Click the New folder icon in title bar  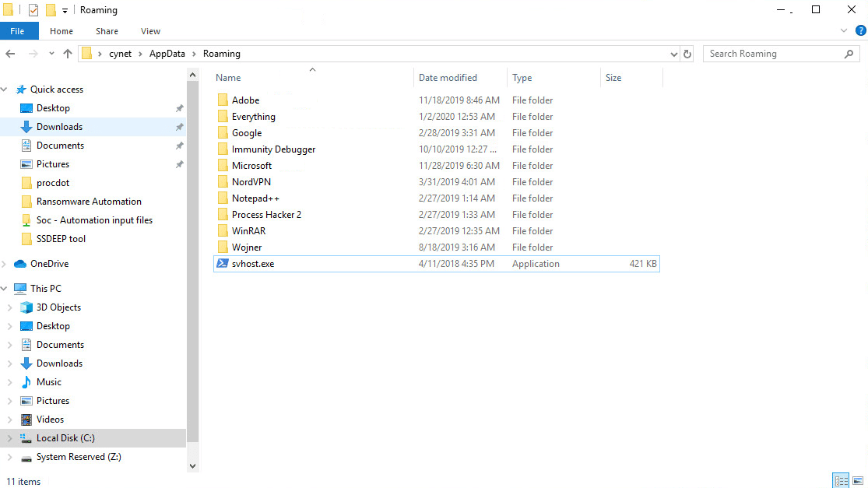click(51, 10)
